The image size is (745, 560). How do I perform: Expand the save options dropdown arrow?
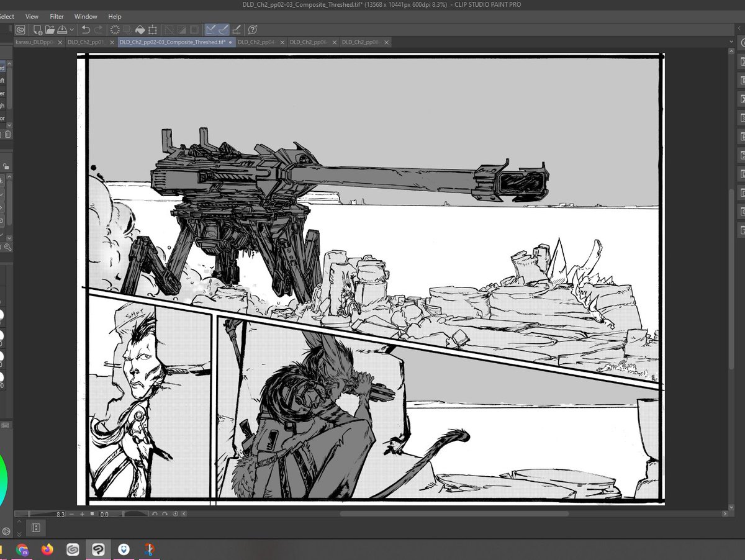click(x=71, y=29)
